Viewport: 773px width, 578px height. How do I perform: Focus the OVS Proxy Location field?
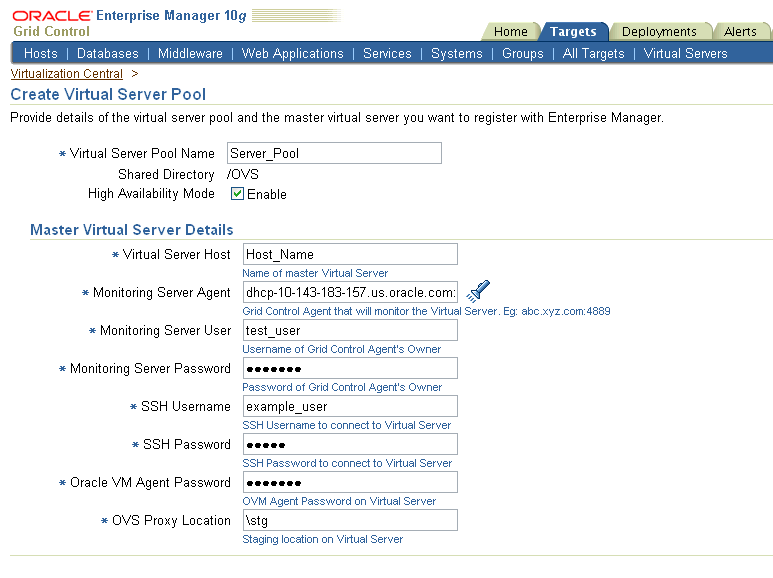[350, 520]
